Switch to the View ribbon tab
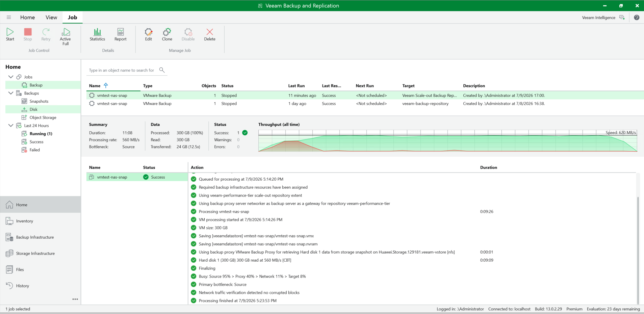 click(51, 18)
